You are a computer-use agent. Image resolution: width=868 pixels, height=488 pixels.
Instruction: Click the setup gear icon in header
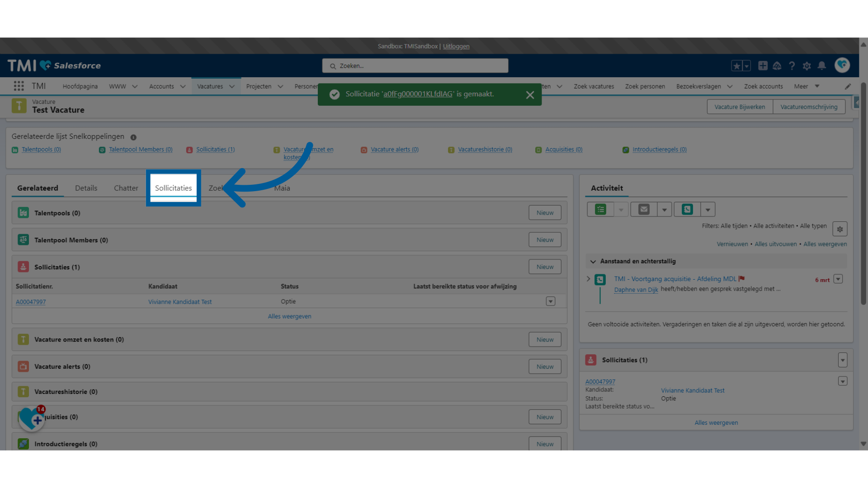(807, 66)
